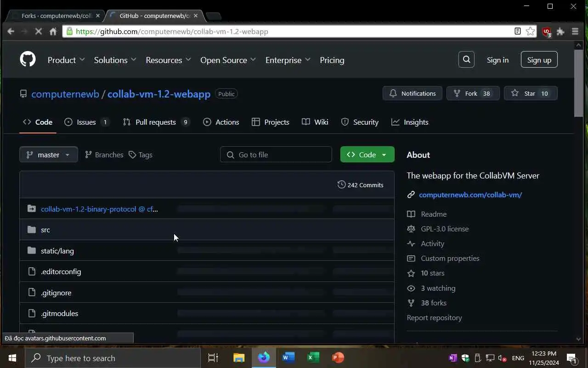Open the Branches link

(x=104, y=155)
